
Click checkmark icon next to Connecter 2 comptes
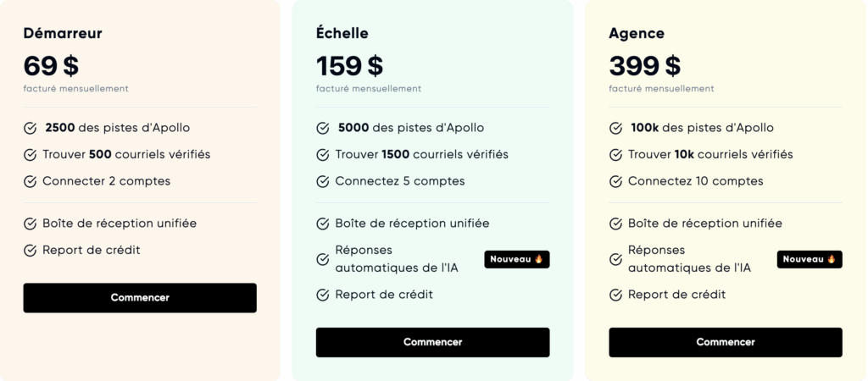[x=31, y=181]
